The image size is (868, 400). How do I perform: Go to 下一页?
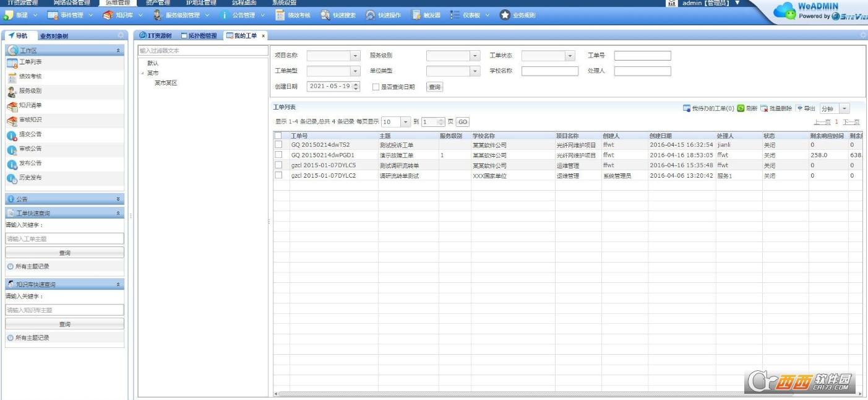click(x=852, y=123)
